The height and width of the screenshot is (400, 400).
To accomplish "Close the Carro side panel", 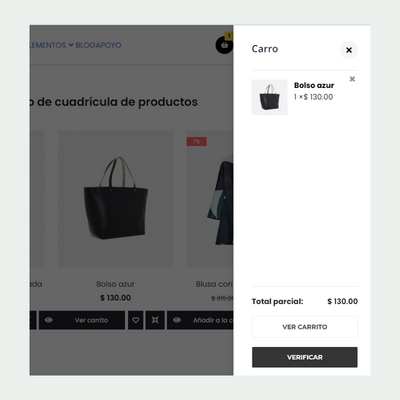I will (x=349, y=50).
